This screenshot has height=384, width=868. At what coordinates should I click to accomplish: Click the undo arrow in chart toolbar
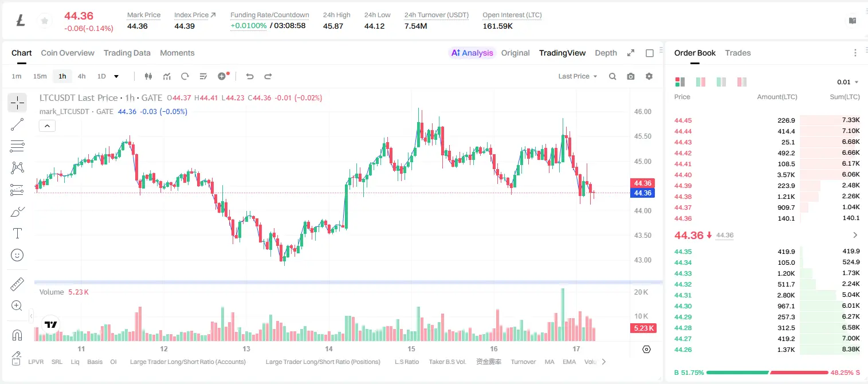point(250,76)
